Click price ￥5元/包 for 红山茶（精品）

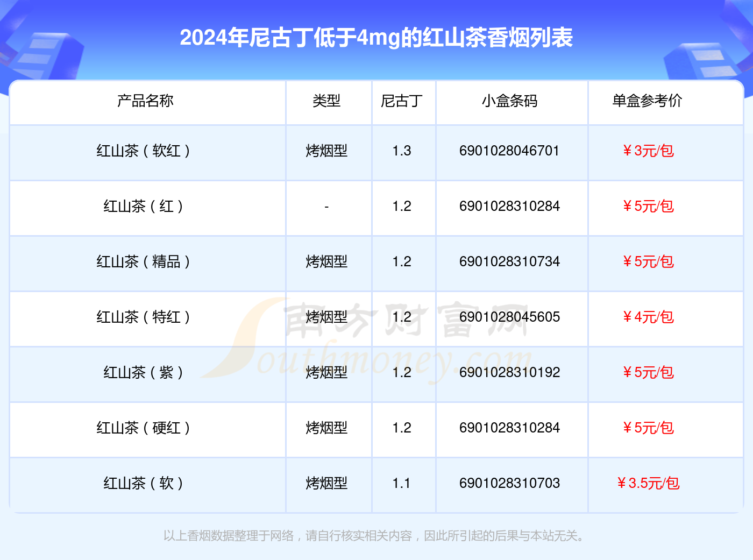[648, 261]
